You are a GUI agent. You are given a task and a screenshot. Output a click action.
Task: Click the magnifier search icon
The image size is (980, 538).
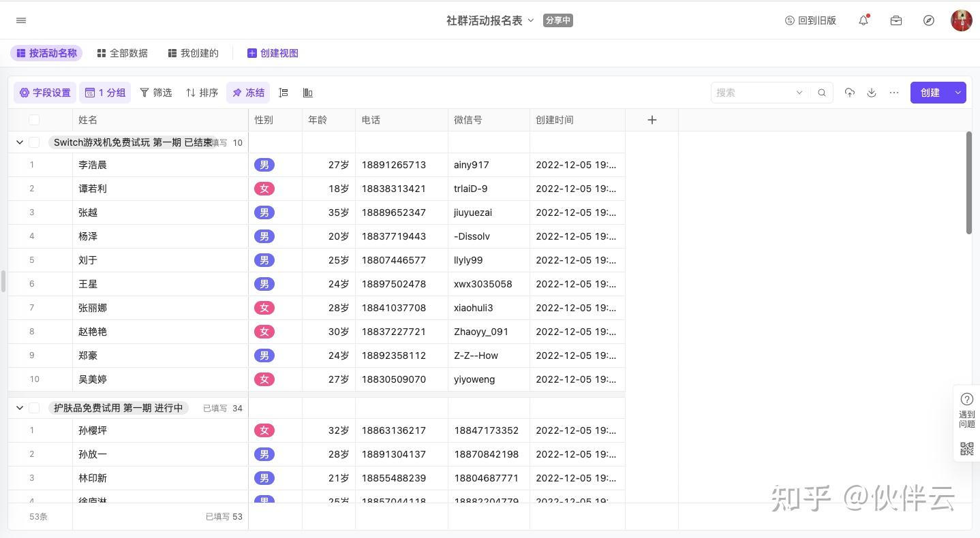822,93
